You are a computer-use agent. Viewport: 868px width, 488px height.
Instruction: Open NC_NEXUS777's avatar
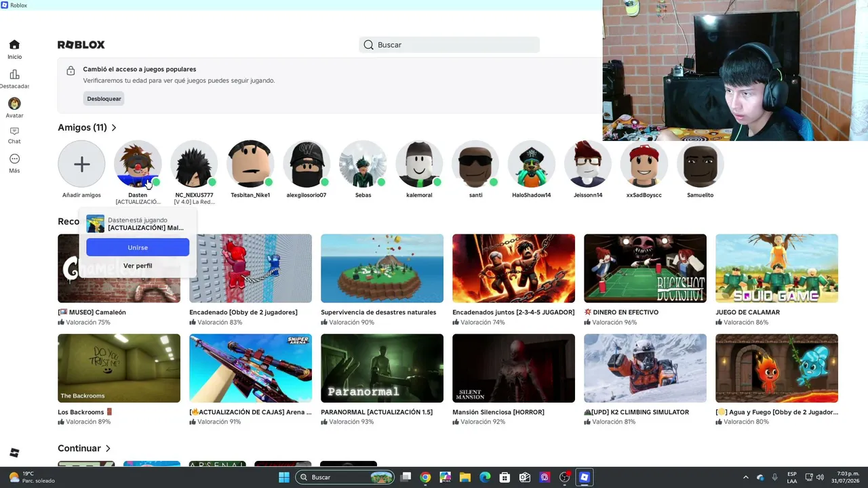[194, 164]
